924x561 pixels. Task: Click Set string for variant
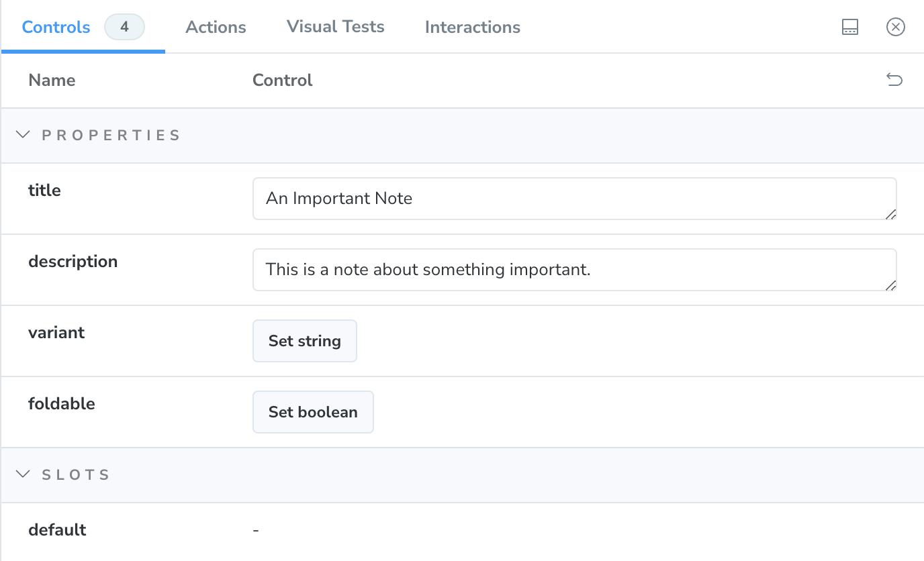pos(304,341)
